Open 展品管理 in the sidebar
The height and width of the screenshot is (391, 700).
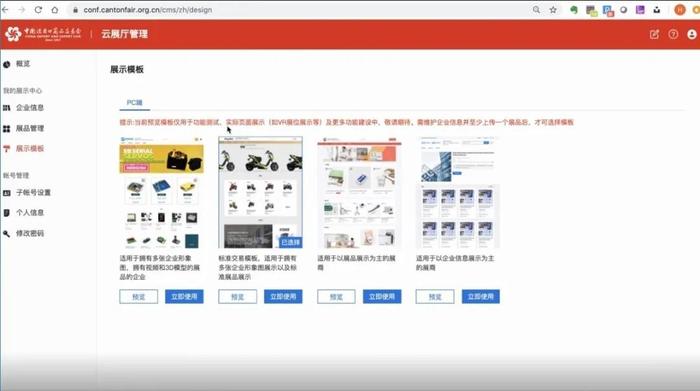pos(29,128)
